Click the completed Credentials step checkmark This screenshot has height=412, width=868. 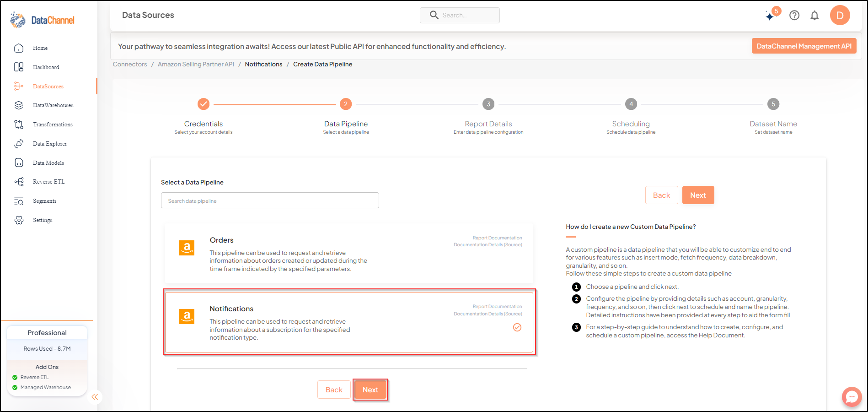click(x=204, y=104)
